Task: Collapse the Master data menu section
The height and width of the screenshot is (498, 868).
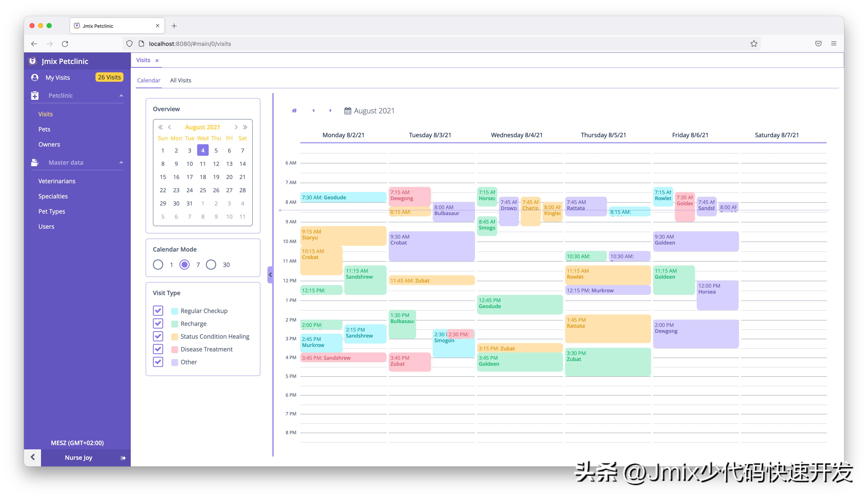Action: [x=121, y=162]
